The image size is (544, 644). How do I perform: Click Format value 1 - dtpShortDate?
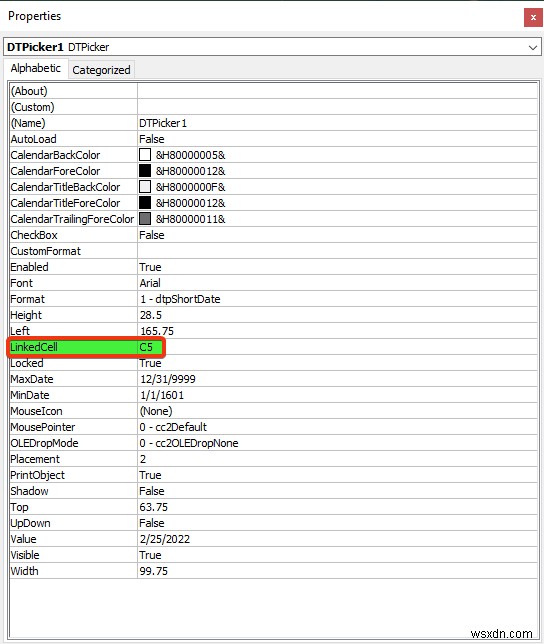[180, 299]
